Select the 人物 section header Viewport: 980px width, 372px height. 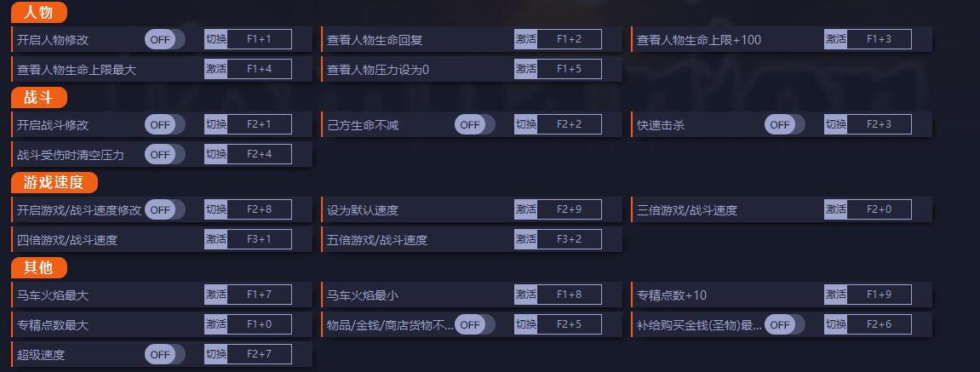[38, 13]
